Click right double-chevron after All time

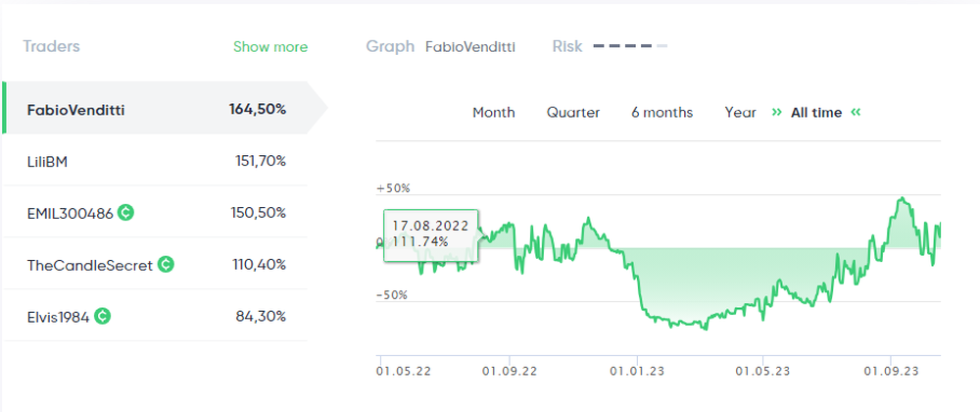click(856, 112)
